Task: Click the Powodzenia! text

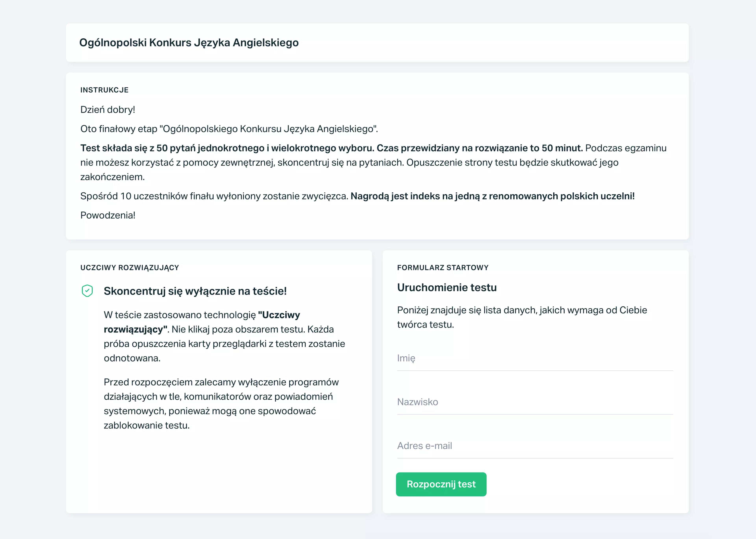Action: coord(107,215)
